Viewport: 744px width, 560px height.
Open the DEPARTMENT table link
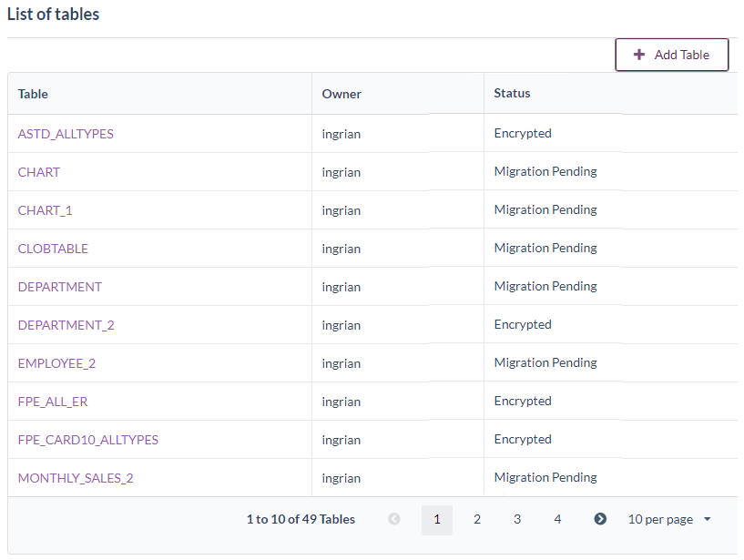pyautogui.click(x=60, y=287)
